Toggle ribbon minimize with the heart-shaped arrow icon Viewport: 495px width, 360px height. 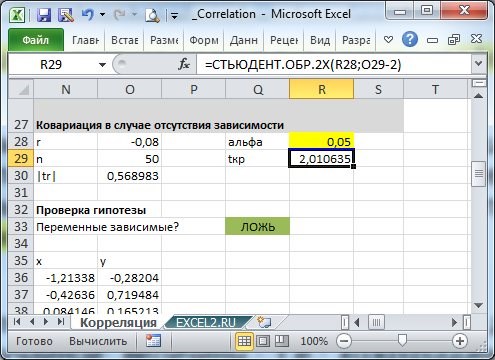click(x=388, y=40)
